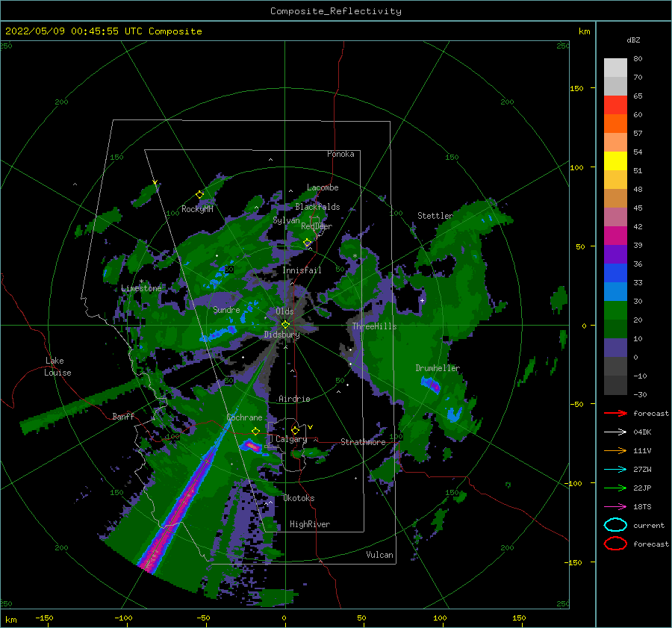Click the 54 dBZ yellow swatch
This screenshot has height=628, width=672.
615,161
